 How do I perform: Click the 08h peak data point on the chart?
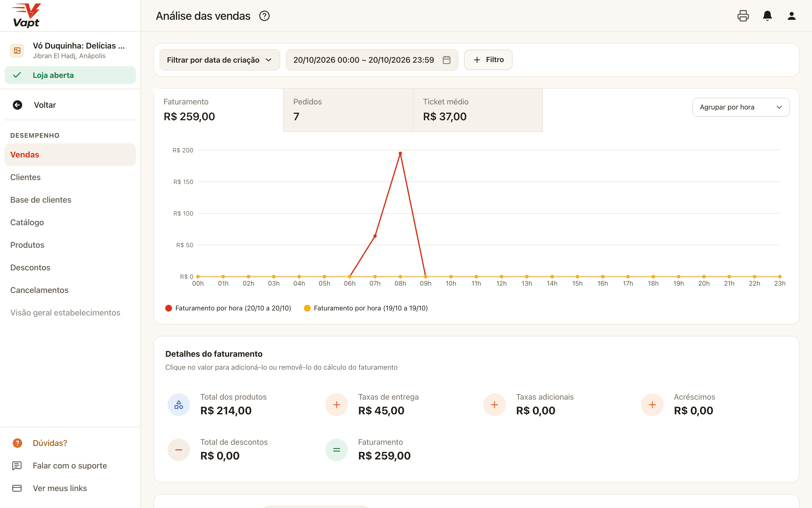pos(400,154)
